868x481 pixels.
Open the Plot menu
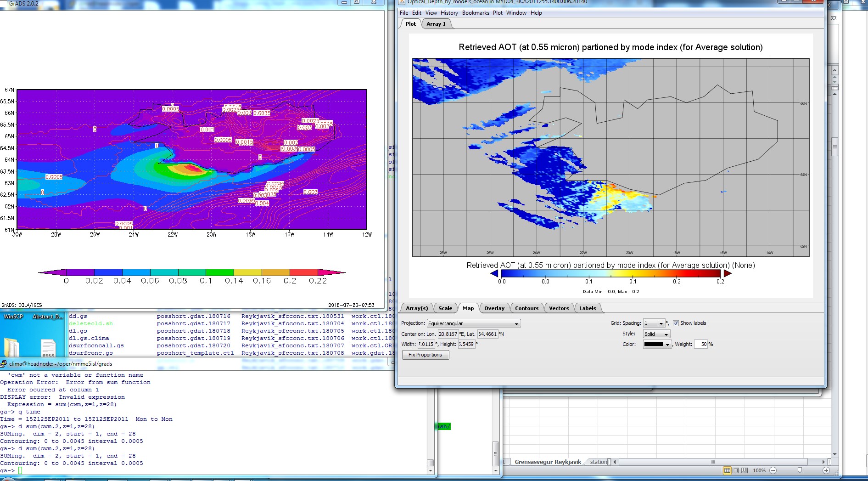point(498,13)
